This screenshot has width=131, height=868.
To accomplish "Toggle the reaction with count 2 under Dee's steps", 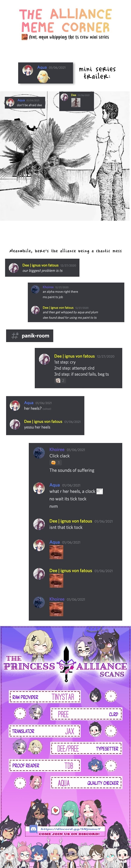I will (60, 380).
